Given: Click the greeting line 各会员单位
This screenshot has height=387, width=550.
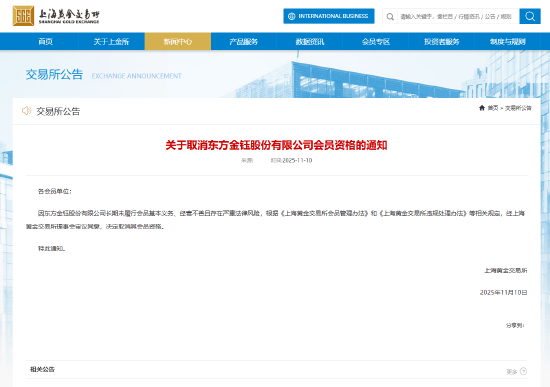Looking at the screenshot, I should pyautogui.click(x=55, y=191).
